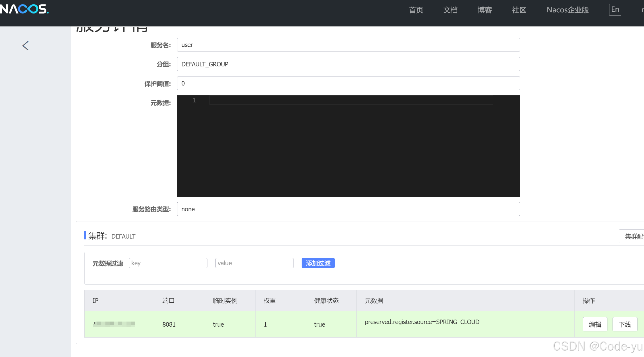644x357 pixels.
Task: Click the 编辑 button for instance 8081
Action: coord(595,324)
